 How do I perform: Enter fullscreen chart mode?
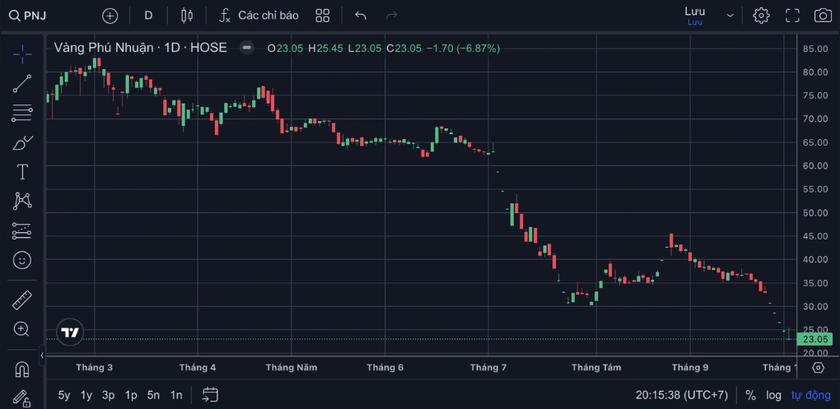pyautogui.click(x=792, y=16)
